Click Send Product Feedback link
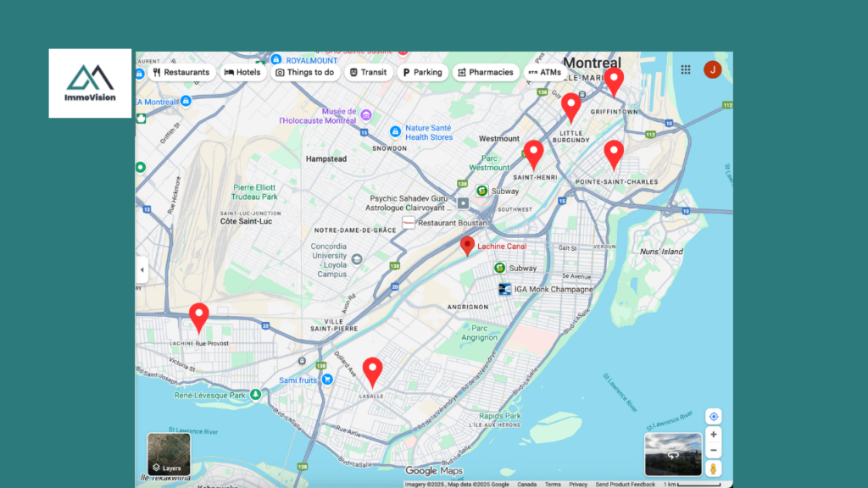The height and width of the screenshot is (488, 868). click(x=626, y=485)
